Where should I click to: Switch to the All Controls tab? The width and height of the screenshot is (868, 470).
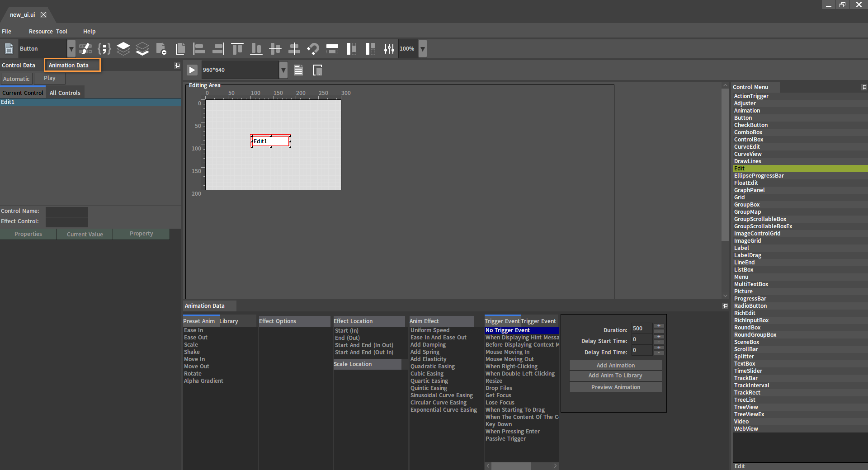65,93
